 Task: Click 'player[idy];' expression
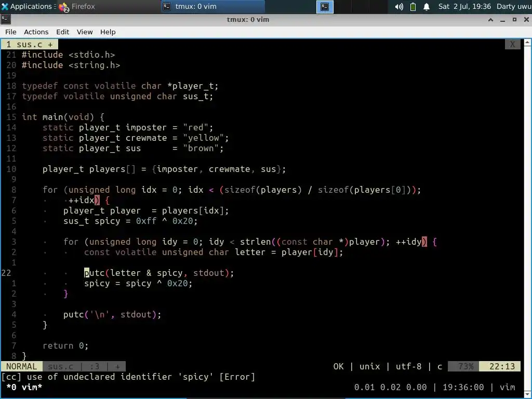point(312,252)
